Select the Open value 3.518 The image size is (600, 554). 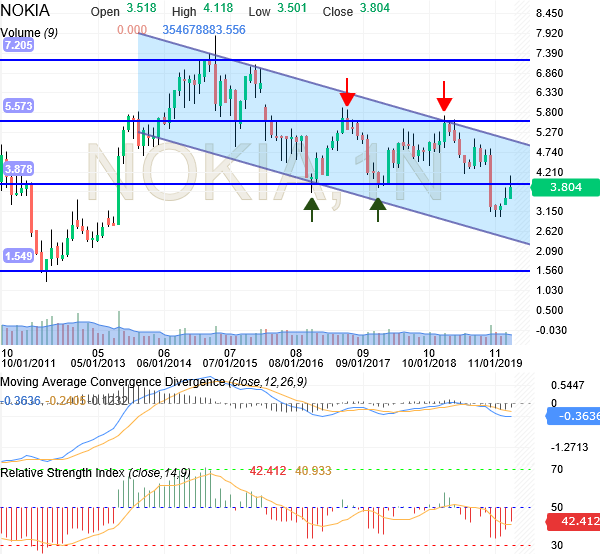[x=141, y=8]
